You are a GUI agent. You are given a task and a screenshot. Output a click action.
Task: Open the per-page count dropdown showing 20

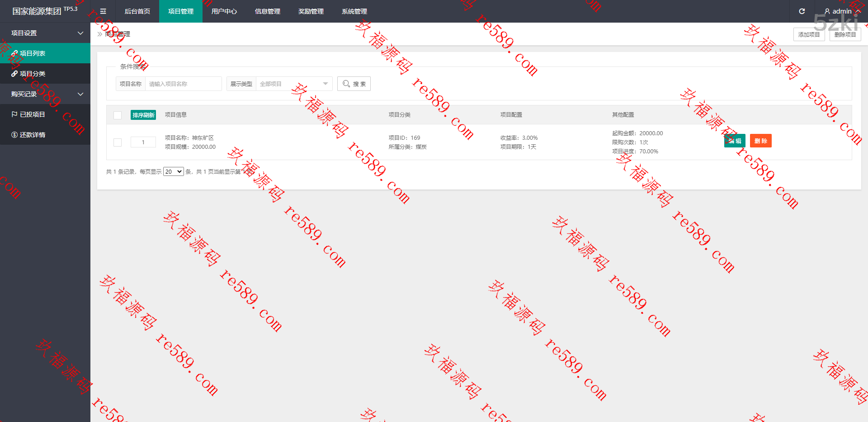(x=173, y=171)
